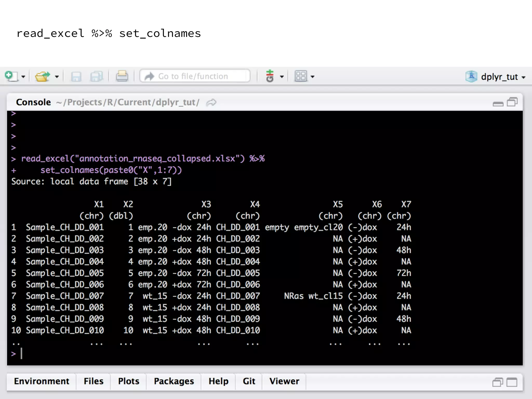Image resolution: width=532 pixels, height=399 pixels.
Task: Expand the Git toolbar dropdown arrow
Action: tap(282, 77)
